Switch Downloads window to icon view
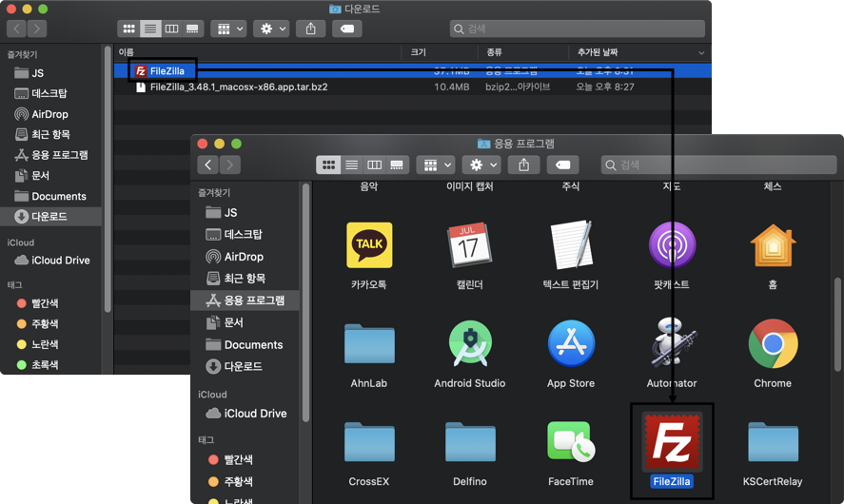Screen dimensions: 844x504 (128, 29)
